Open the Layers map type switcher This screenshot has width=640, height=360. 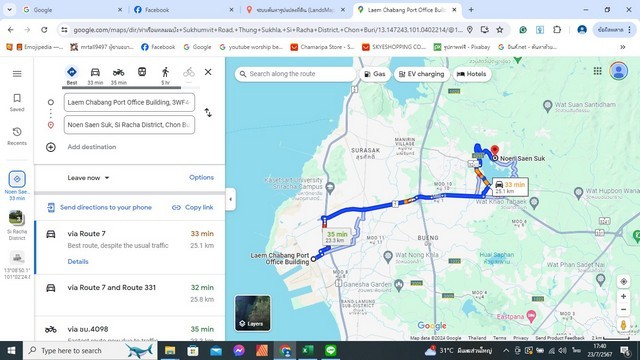point(253,313)
